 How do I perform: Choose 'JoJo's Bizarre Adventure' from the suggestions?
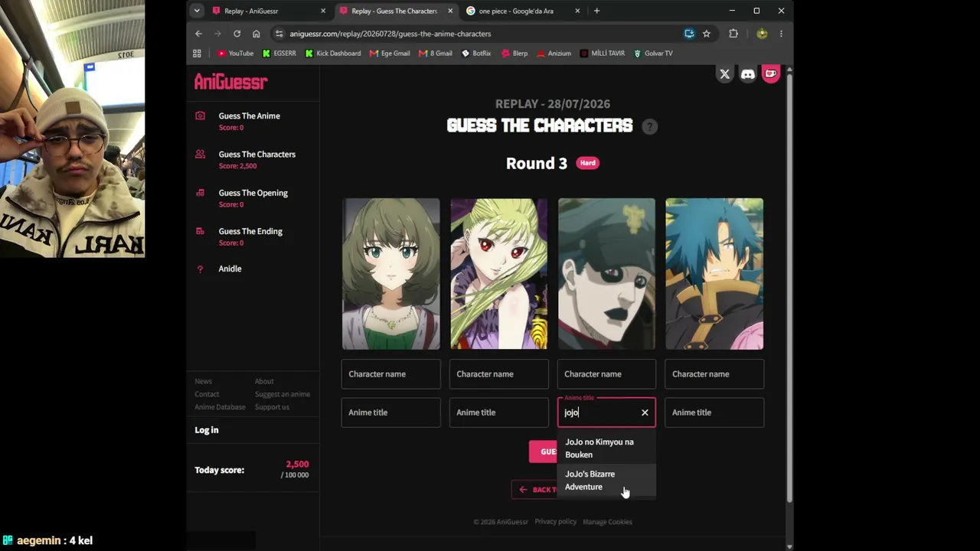[606, 480]
